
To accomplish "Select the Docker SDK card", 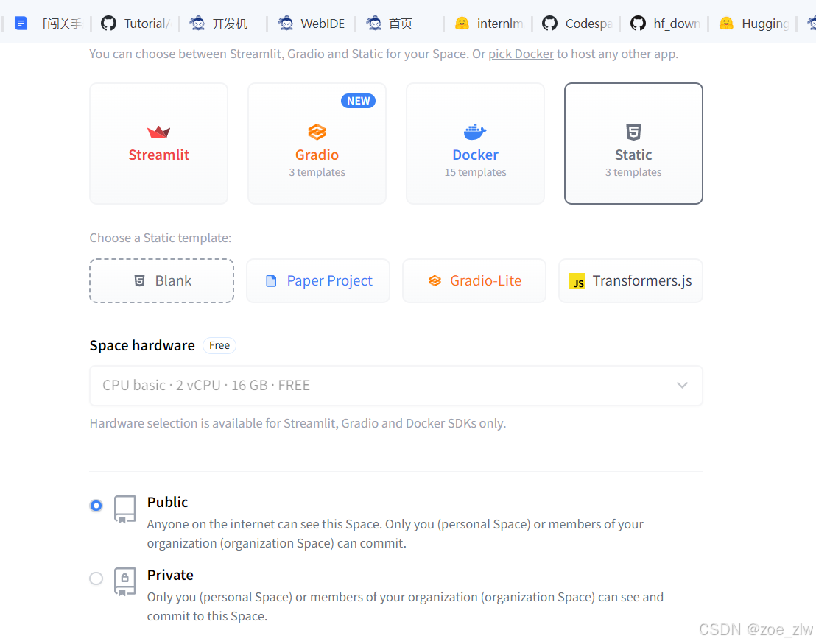I will pyautogui.click(x=475, y=144).
